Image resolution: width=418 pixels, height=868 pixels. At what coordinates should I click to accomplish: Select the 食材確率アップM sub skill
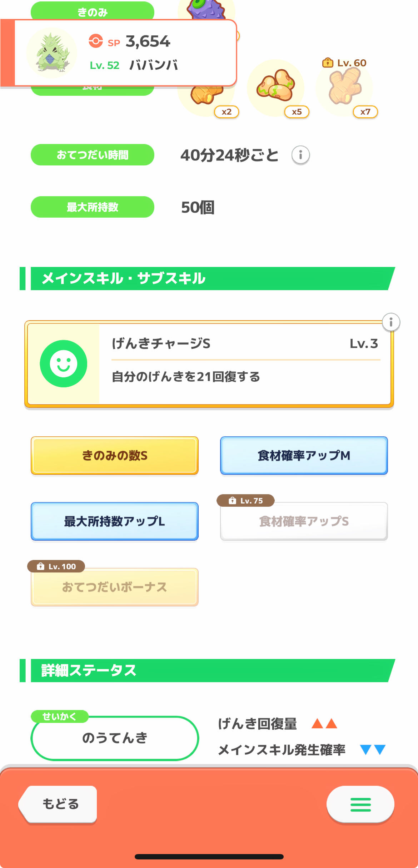[304, 456]
